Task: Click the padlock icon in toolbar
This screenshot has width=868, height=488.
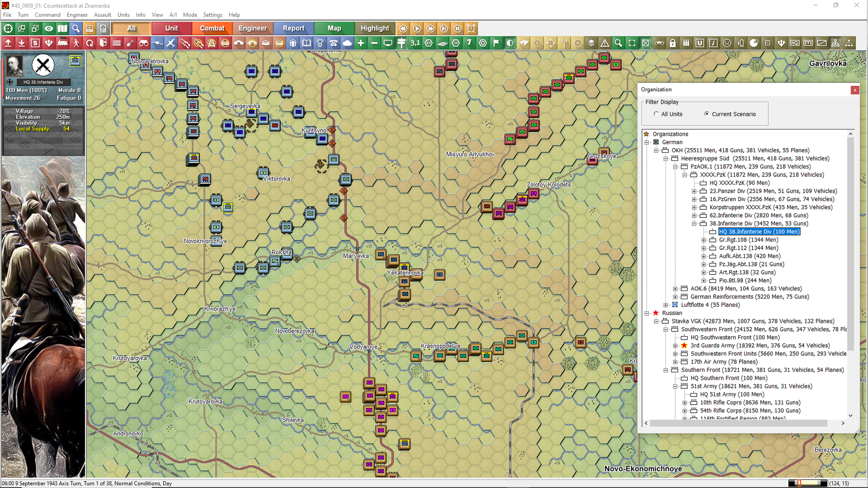Action: click(x=673, y=43)
